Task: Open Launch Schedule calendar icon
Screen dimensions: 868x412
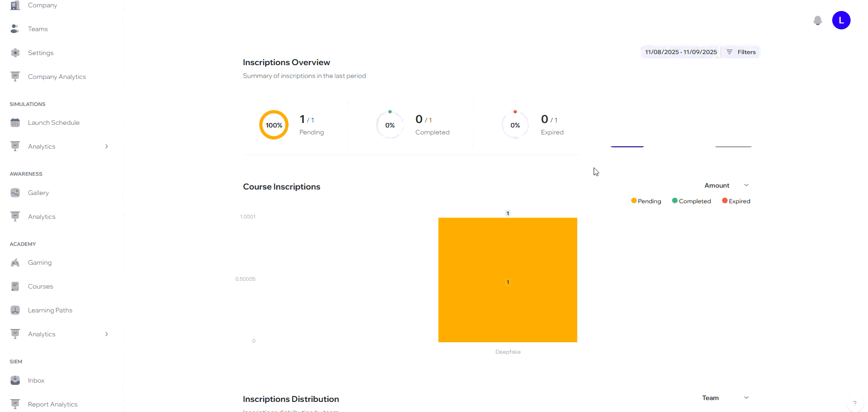Action: click(x=15, y=122)
